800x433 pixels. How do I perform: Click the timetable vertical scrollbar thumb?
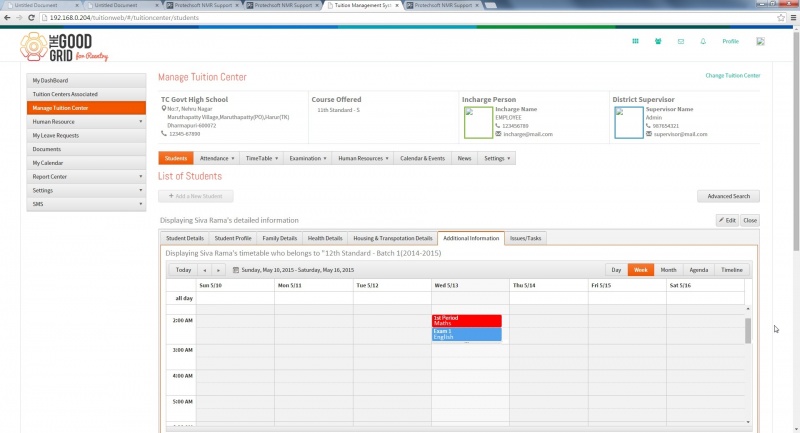coord(748,330)
